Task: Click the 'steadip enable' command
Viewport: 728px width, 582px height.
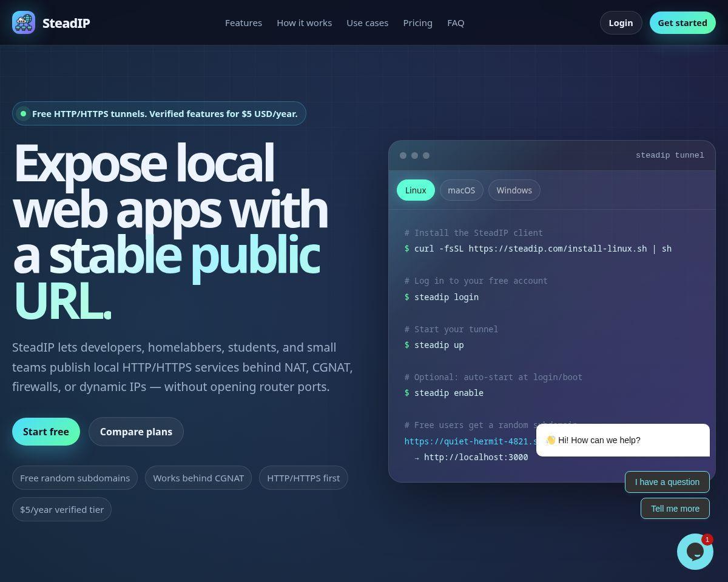Action: pyautogui.click(x=444, y=393)
